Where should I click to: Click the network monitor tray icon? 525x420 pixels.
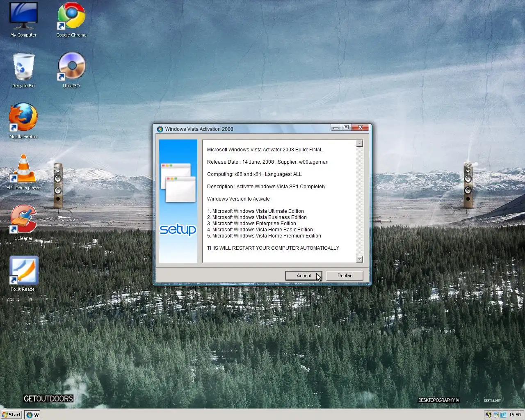(x=496, y=415)
